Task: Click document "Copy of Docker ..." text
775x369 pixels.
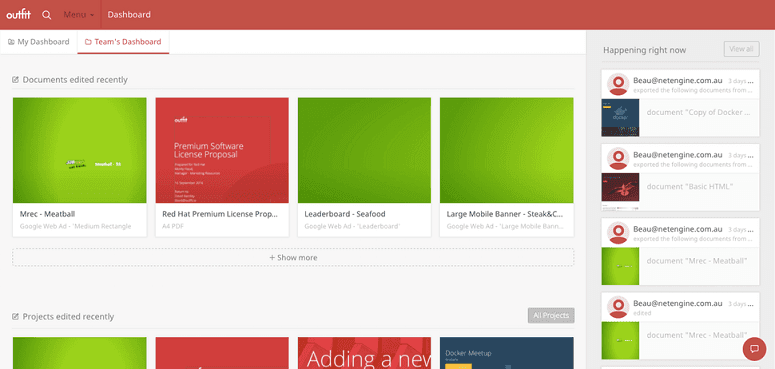Action: [x=698, y=112]
